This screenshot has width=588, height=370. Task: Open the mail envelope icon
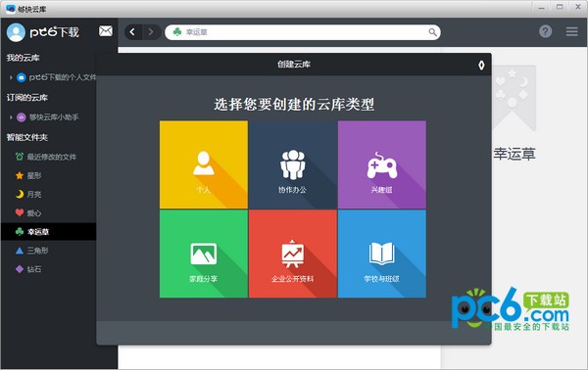106,31
